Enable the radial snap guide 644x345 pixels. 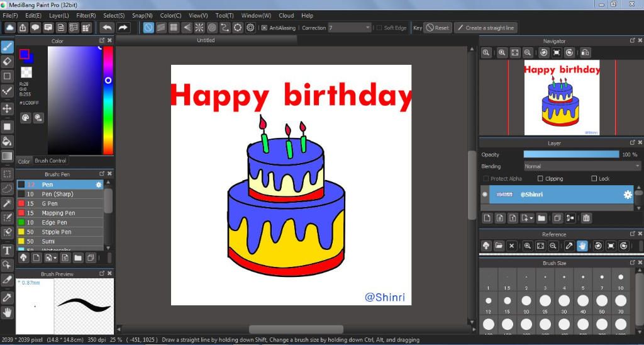tap(199, 28)
